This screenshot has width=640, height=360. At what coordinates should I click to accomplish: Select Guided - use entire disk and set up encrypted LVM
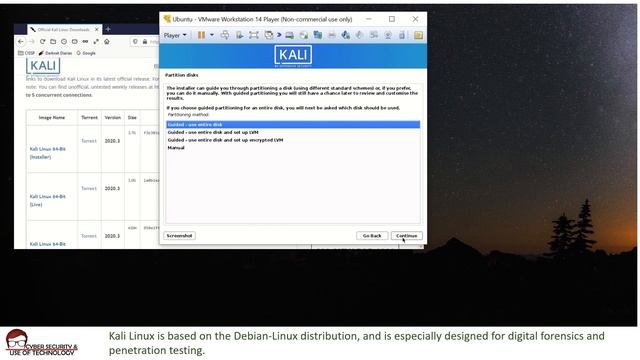[x=293, y=140]
